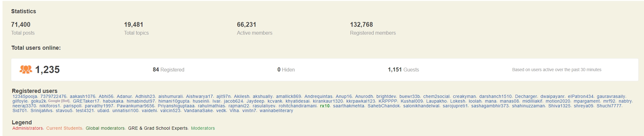Open the Current Students group link
Image resolution: width=644 pixels, height=136 pixels.
64,128
